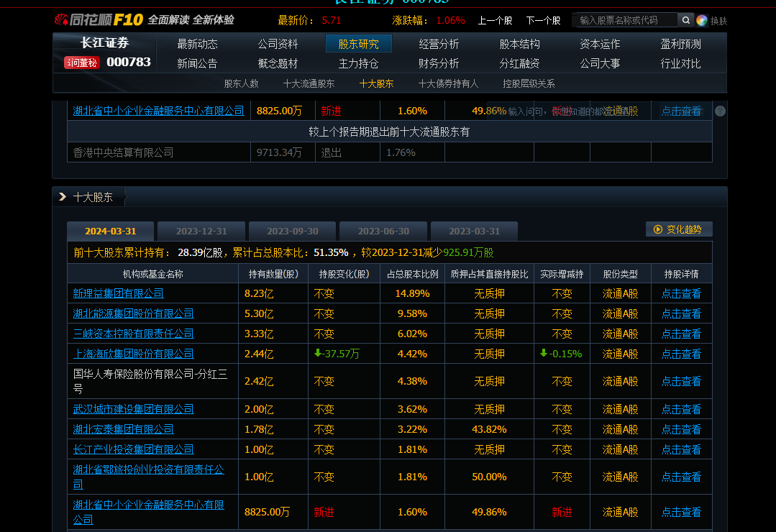The height and width of the screenshot is (532, 776).
Task: Open the 换肤 skin color ball icon
Action: 701,20
